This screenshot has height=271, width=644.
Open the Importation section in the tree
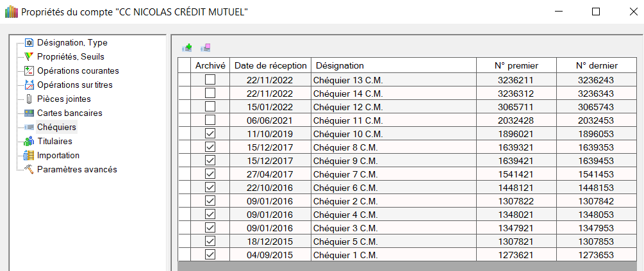coord(58,156)
